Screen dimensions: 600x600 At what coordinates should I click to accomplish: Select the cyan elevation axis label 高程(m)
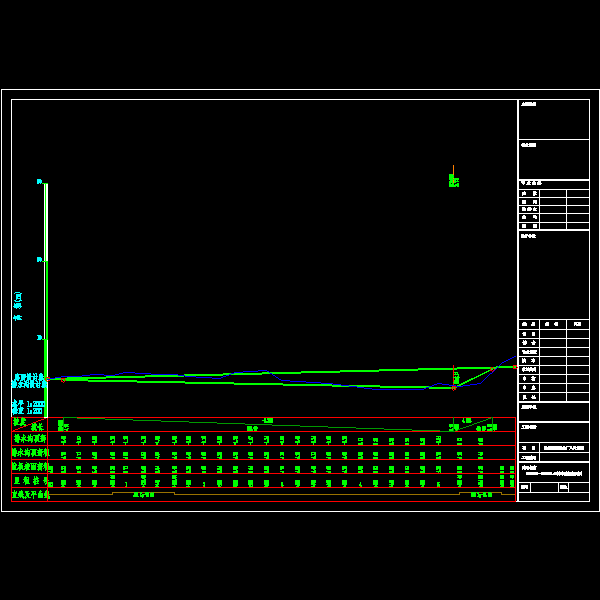click(18, 306)
